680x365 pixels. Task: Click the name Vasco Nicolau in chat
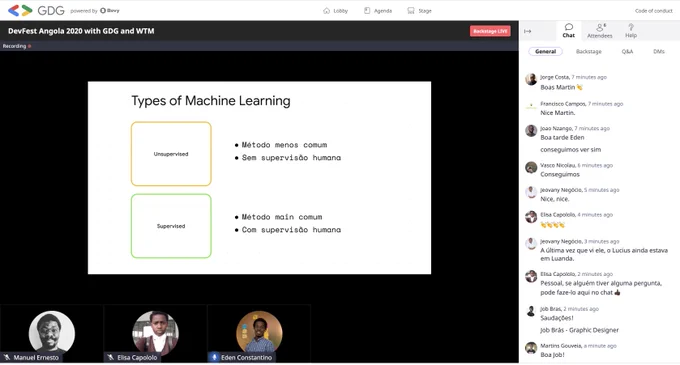pyautogui.click(x=558, y=165)
